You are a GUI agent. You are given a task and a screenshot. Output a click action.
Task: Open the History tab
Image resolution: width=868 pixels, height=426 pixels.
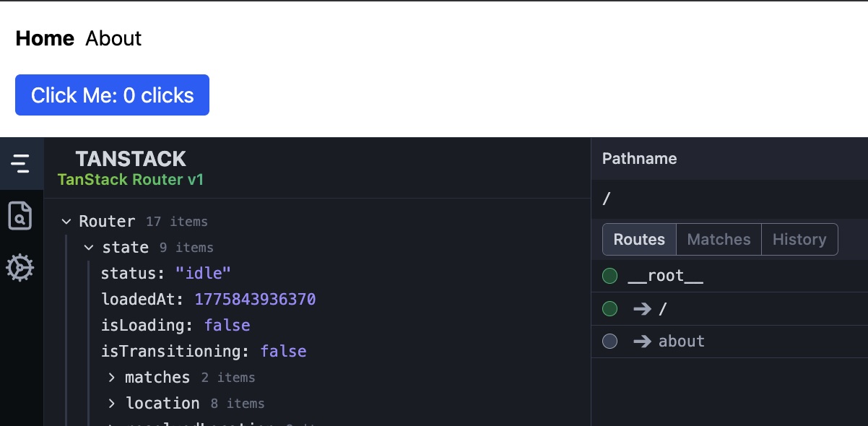coord(799,239)
